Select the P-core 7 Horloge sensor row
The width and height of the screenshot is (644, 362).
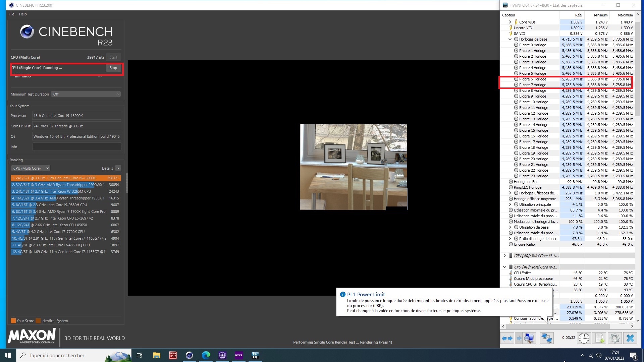click(568, 85)
